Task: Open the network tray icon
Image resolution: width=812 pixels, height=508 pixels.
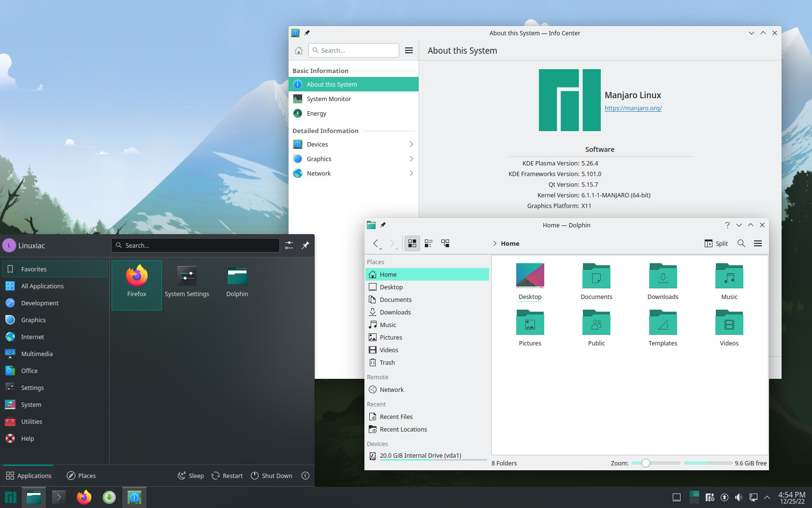Action: click(754, 497)
